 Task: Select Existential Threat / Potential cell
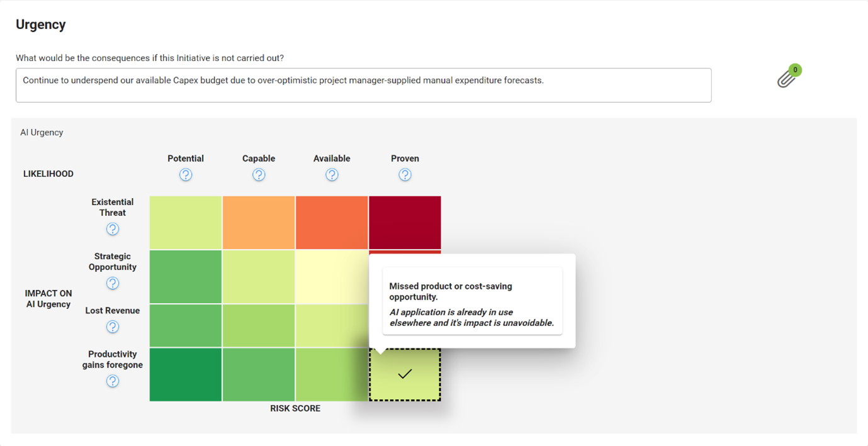[x=186, y=223]
